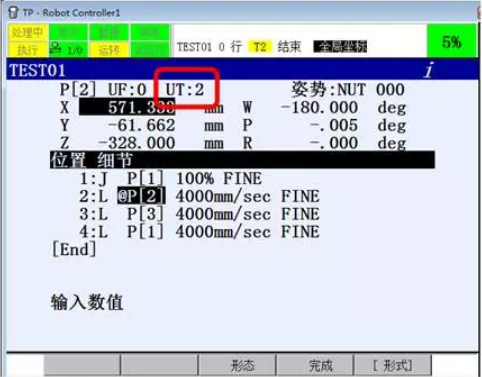Open the blue info i icon
482x377 pixels.
(x=429, y=70)
